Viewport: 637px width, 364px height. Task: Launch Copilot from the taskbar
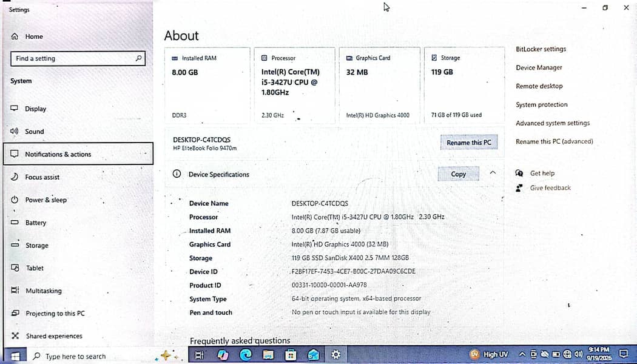point(223,355)
